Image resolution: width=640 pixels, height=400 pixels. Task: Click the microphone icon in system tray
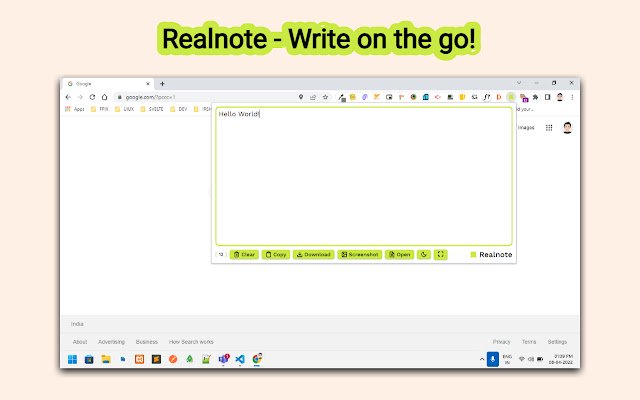(x=493, y=359)
